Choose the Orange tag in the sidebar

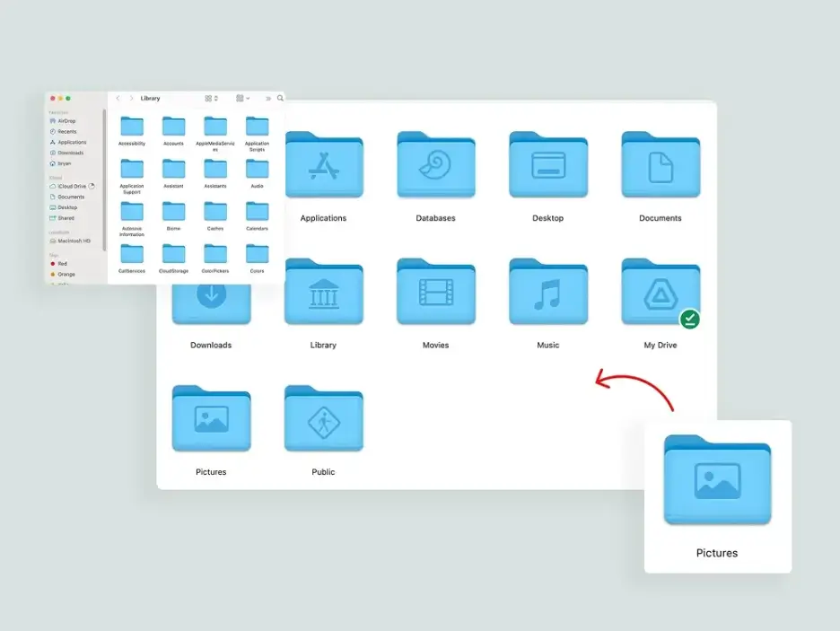tap(63, 275)
